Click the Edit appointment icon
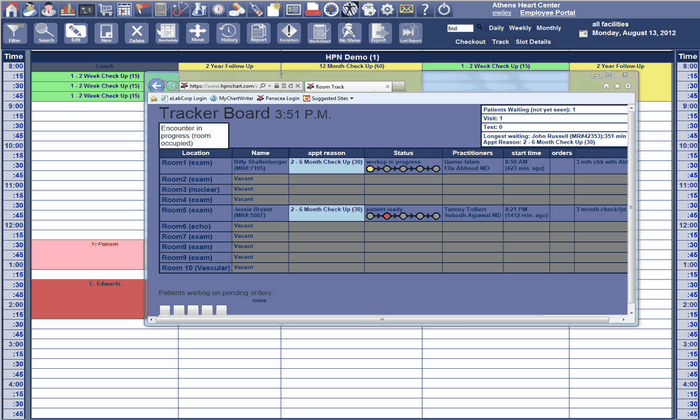The height and width of the screenshot is (420, 700). coord(75,33)
